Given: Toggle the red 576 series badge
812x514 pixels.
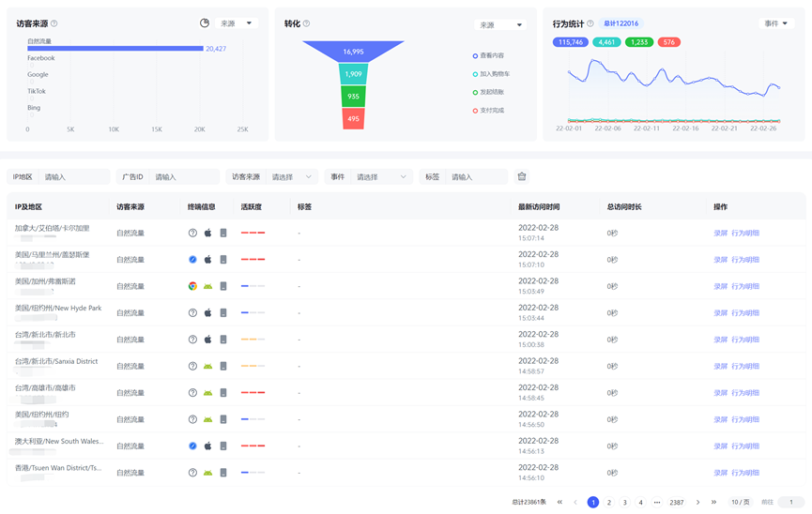Looking at the screenshot, I should click(x=669, y=42).
